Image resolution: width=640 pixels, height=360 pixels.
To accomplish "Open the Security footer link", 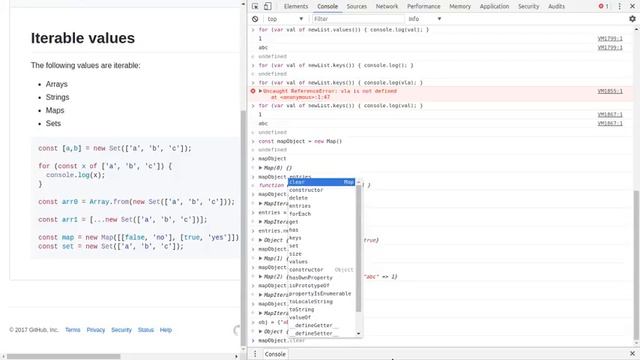I will coord(121,330).
